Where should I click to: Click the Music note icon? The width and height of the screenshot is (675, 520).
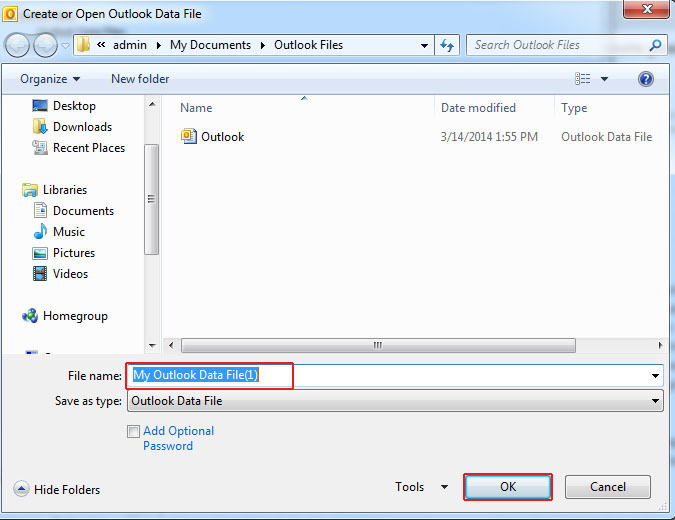point(40,232)
